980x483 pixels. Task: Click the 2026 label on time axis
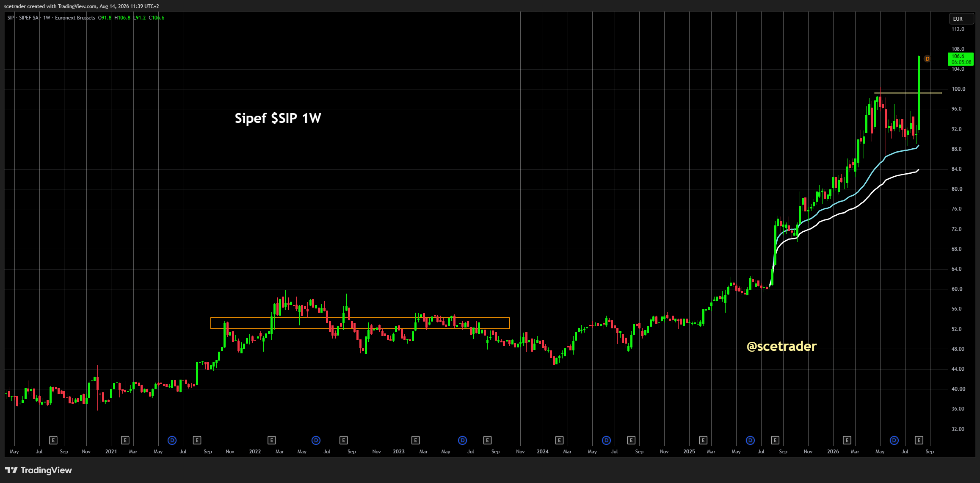point(833,452)
